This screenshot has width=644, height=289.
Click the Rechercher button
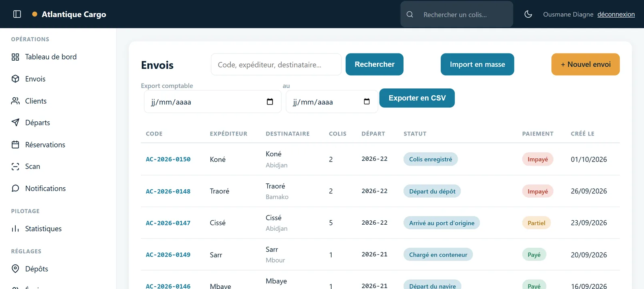pyautogui.click(x=374, y=64)
